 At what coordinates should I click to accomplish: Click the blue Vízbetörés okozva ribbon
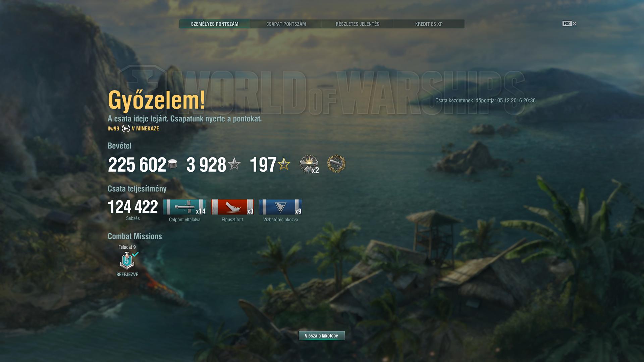[x=280, y=207]
